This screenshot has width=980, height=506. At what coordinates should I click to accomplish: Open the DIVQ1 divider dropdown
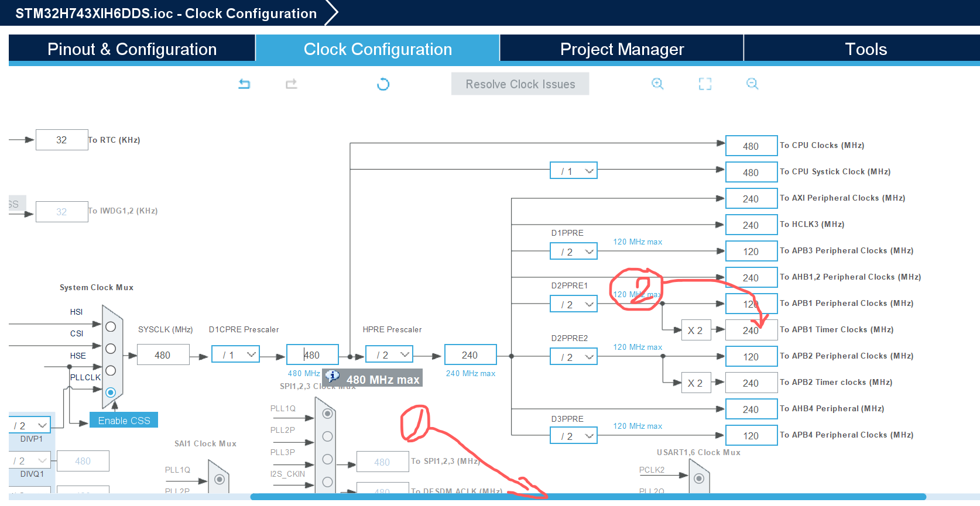[30, 461]
